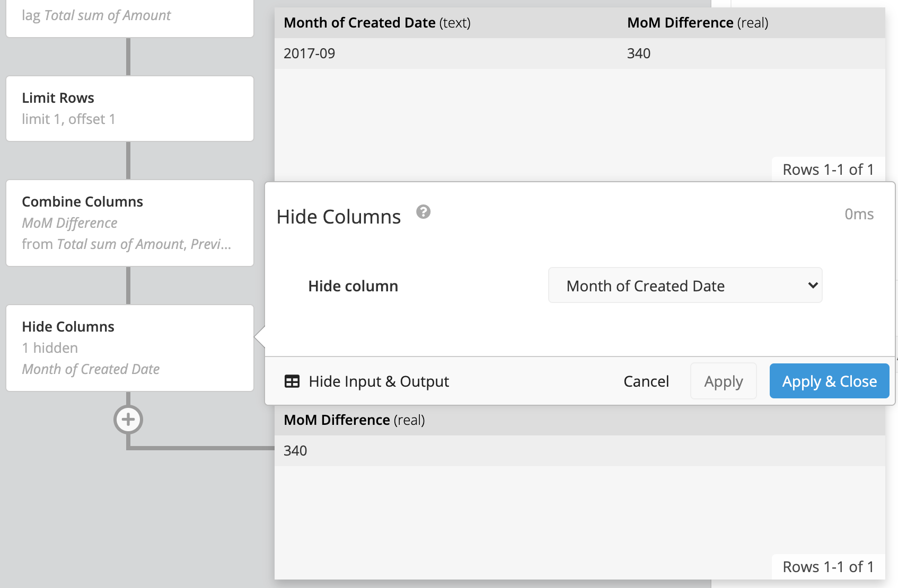Select the Limit Rows pipeline step
Screen dimensions: 898x588
130,109
